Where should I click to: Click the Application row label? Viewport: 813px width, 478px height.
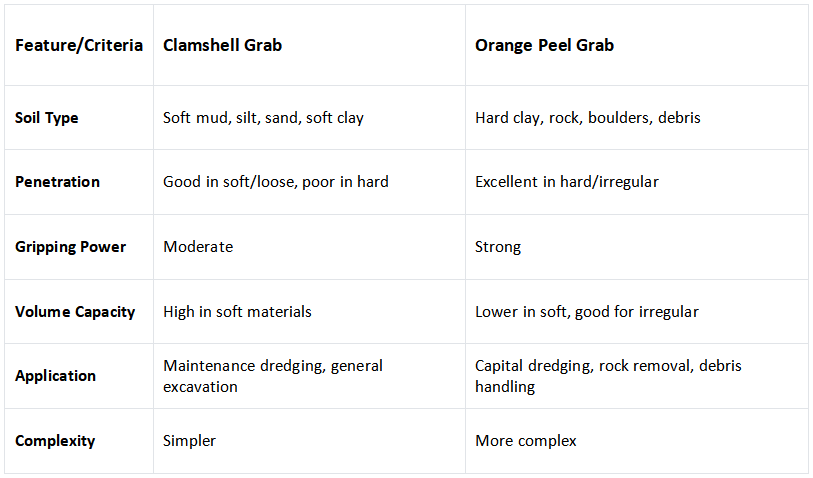[79, 376]
